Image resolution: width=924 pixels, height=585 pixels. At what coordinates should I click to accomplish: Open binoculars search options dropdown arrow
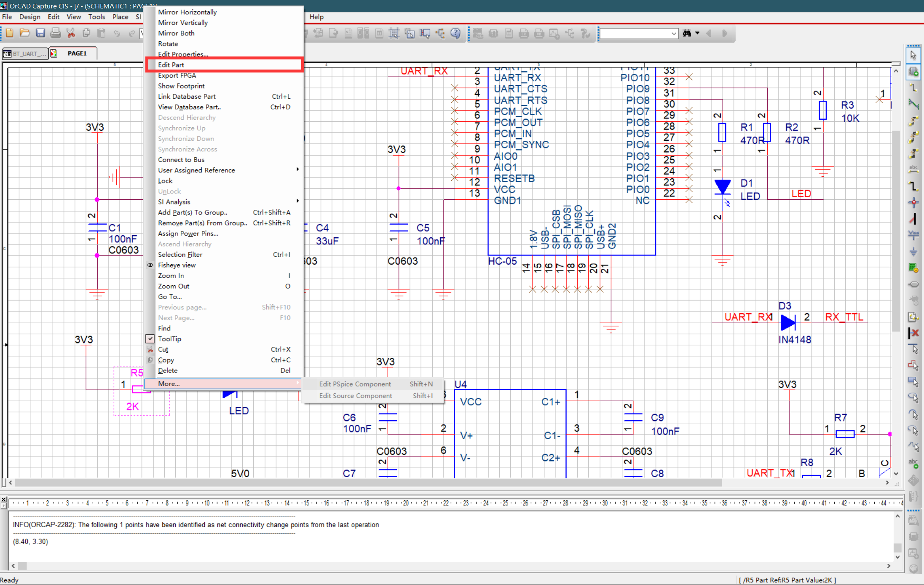pos(697,33)
